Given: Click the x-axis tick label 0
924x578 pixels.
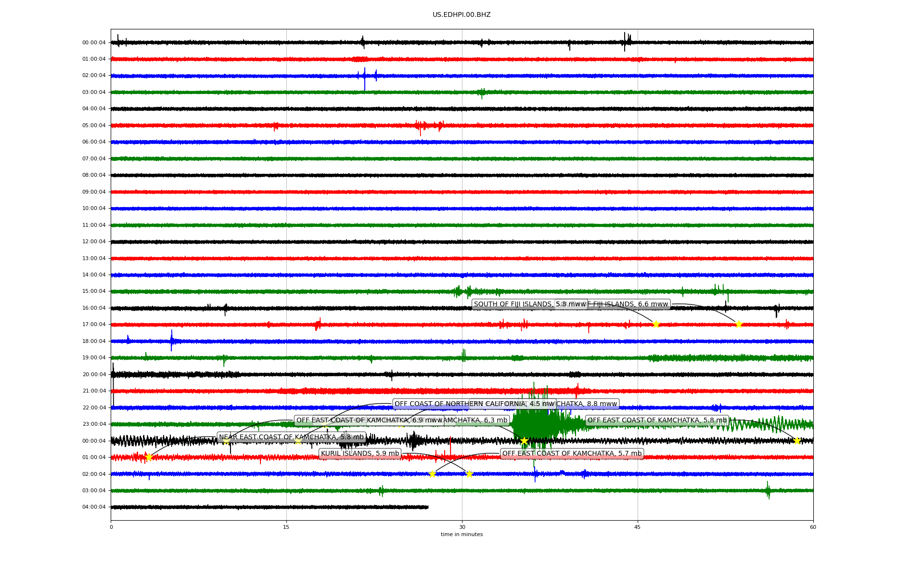Looking at the screenshot, I should click(111, 527).
